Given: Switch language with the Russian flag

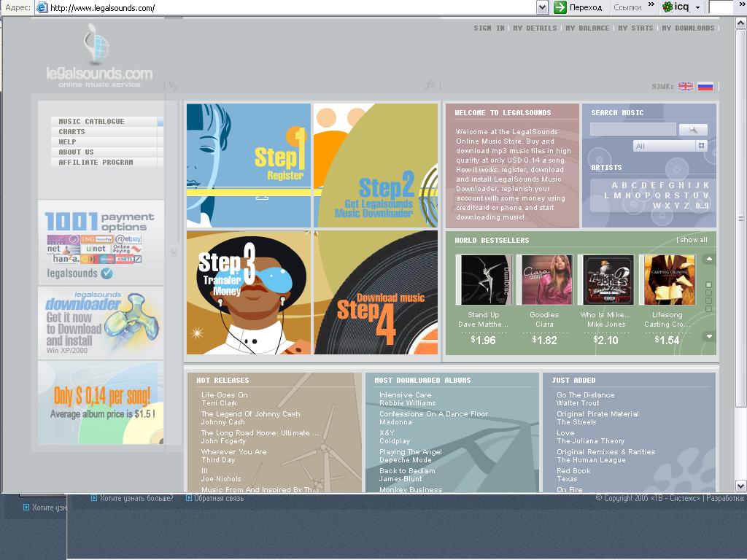Looking at the screenshot, I should pos(705,86).
